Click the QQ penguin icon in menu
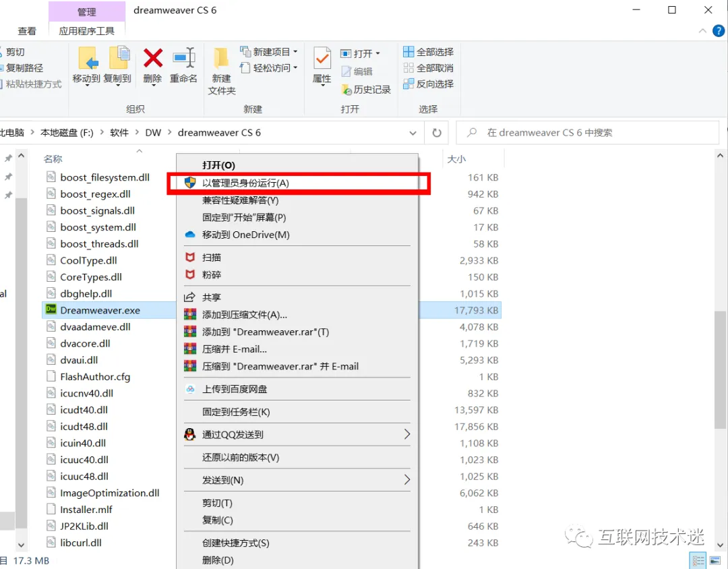Screen dimensions: 728x569 click(189, 434)
